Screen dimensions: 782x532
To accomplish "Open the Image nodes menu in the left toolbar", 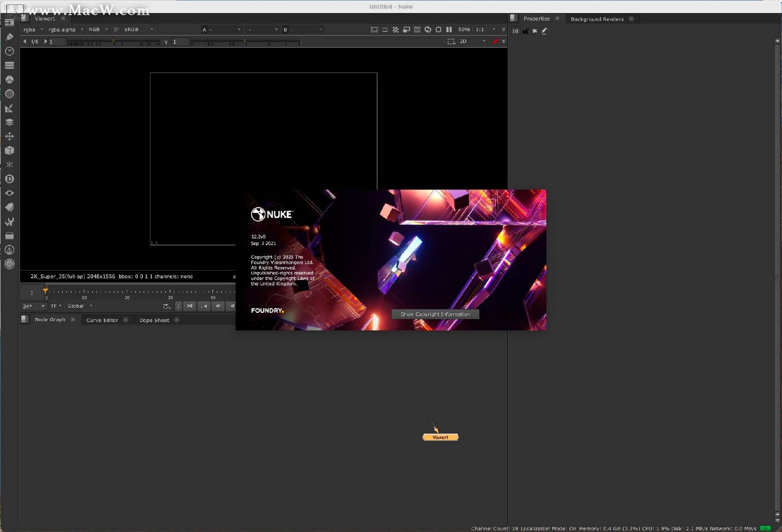I will (9, 23).
